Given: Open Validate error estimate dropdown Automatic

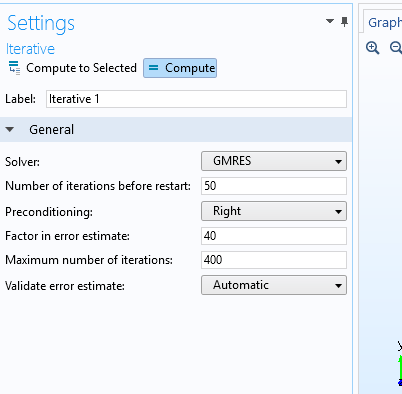Looking at the screenshot, I should 274,285.
